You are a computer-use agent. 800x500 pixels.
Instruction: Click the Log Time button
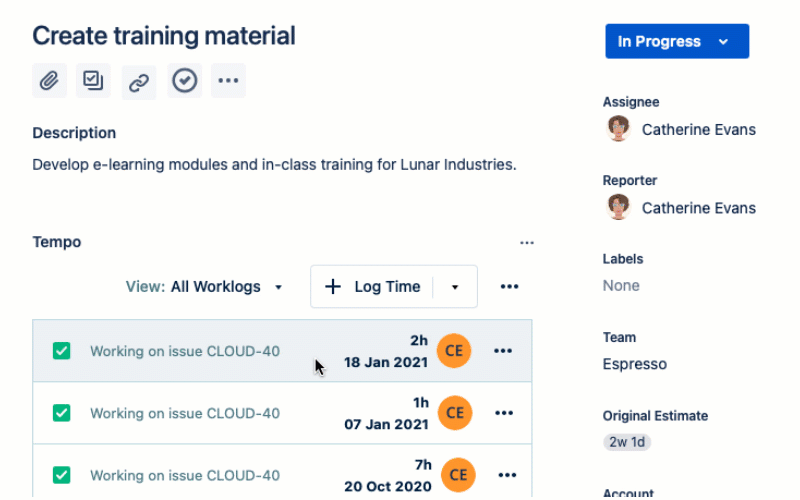click(373, 287)
